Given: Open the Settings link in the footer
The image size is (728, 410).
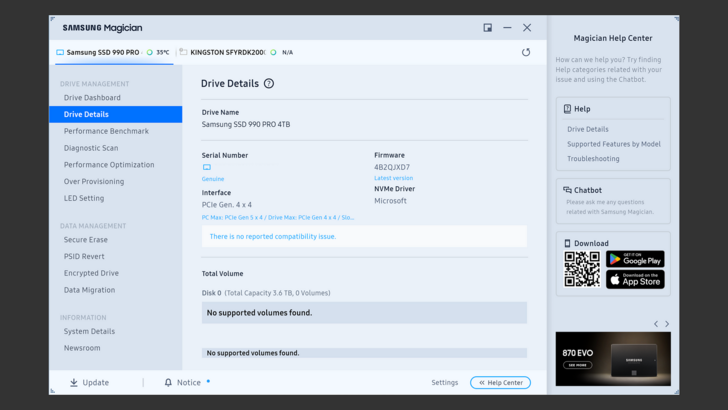Looking at the screenshot, I should coord(445,382).
